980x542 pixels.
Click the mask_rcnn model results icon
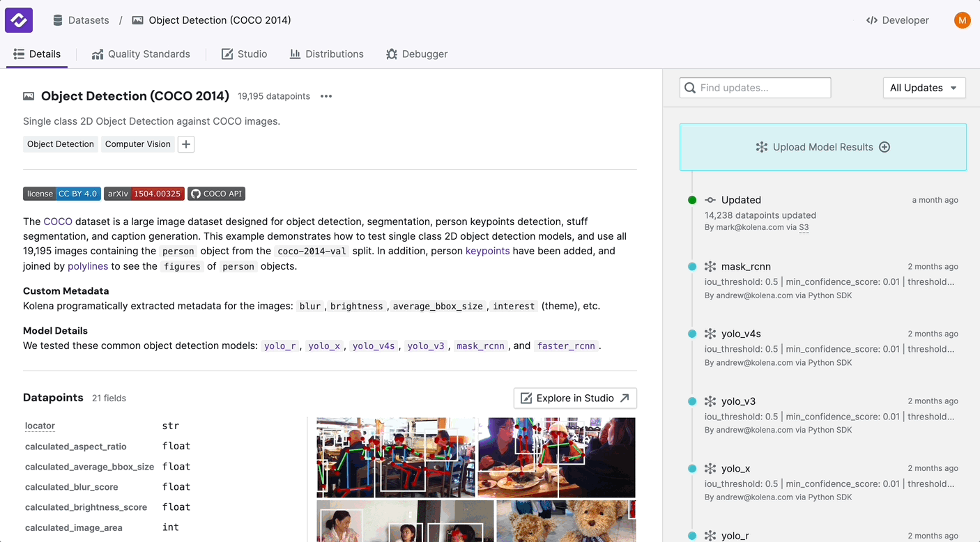click(709, 266)
